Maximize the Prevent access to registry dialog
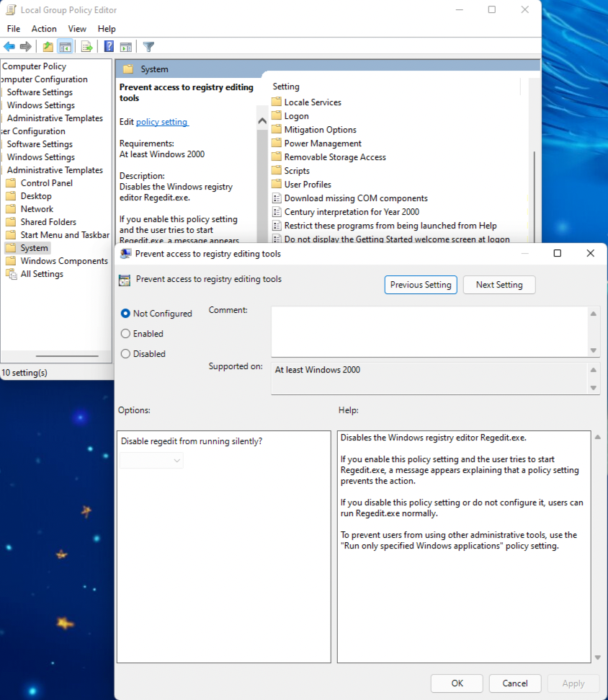Image resolution: width=608 pixels, height=700 pixels. tap(557, 253)
